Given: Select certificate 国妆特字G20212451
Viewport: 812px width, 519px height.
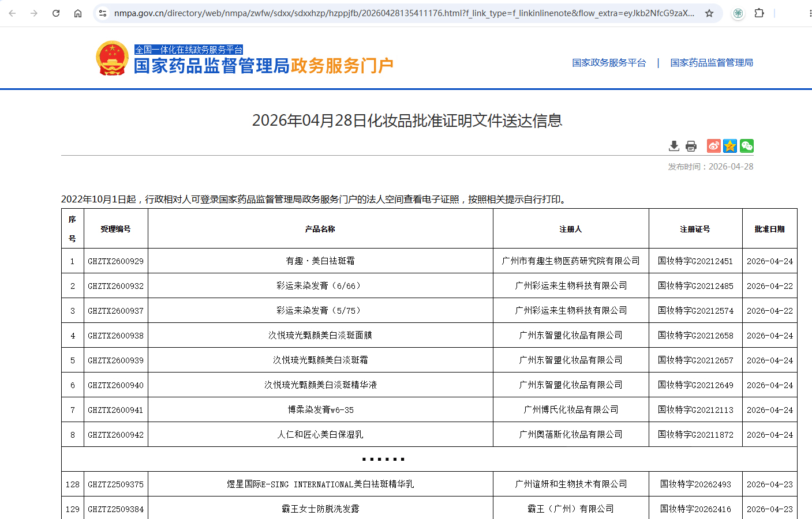Looking at the screenshot, I should coord(695,261).
